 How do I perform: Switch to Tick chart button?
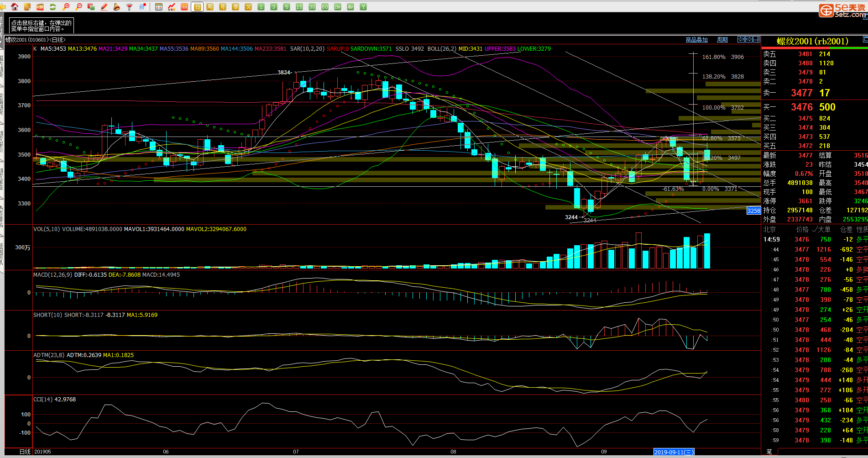[x=184, y=7]
